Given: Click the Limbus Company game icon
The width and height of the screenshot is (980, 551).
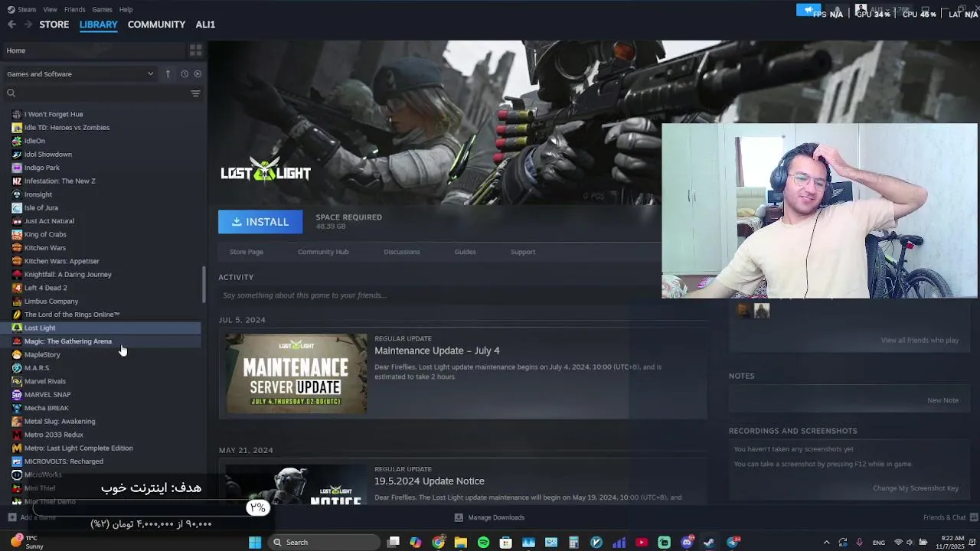Looking at the screenshot, I should 17,302.
